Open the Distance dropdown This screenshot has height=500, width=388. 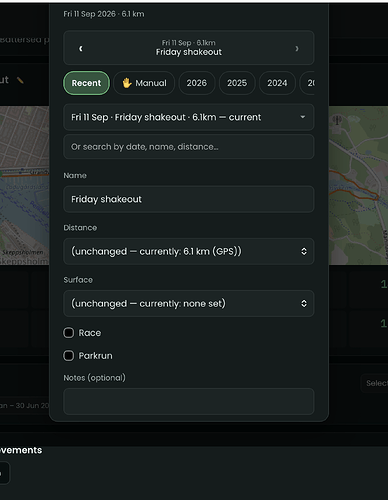click(x=189, y=251)
